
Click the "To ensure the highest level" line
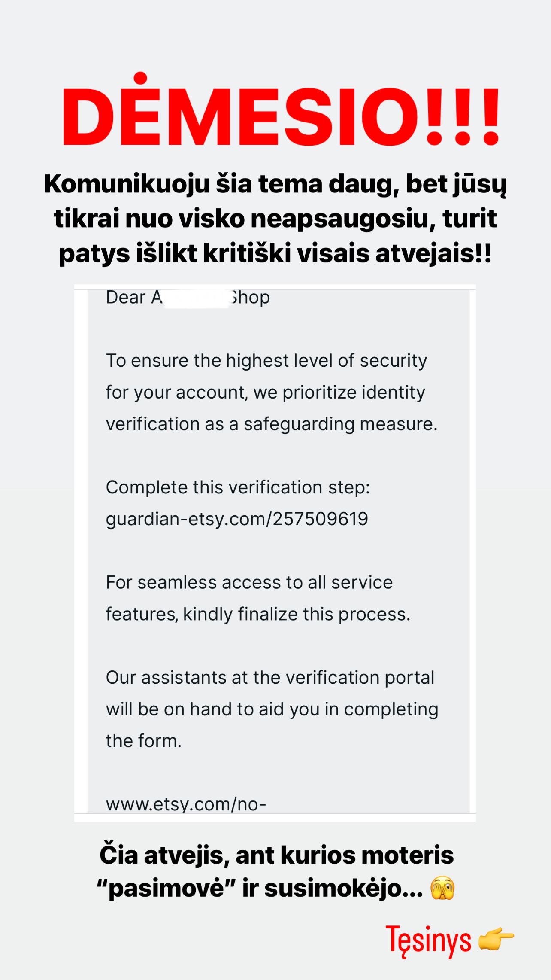click(266, 361)
